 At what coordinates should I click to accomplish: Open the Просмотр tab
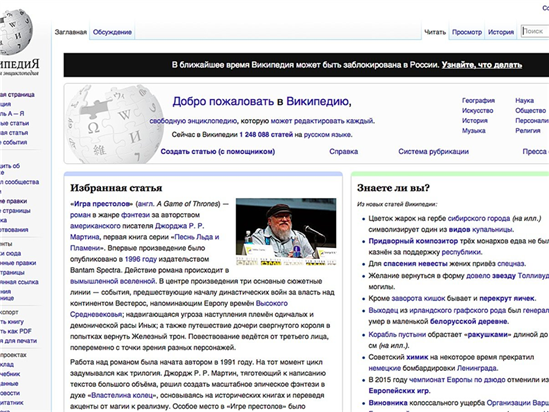(467, 32)
